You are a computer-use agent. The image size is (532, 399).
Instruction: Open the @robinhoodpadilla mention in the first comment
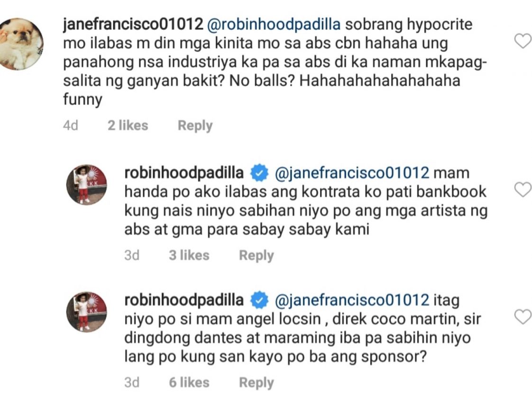pyautogui.click(x=274, y=25)
